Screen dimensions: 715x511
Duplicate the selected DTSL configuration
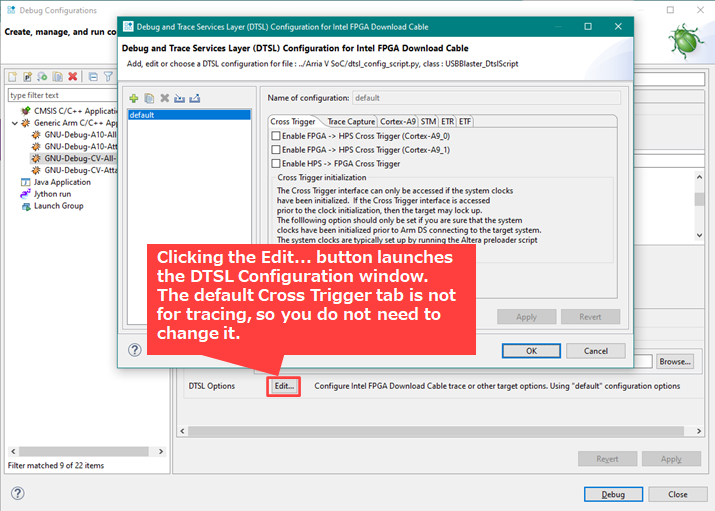(149, 98)
